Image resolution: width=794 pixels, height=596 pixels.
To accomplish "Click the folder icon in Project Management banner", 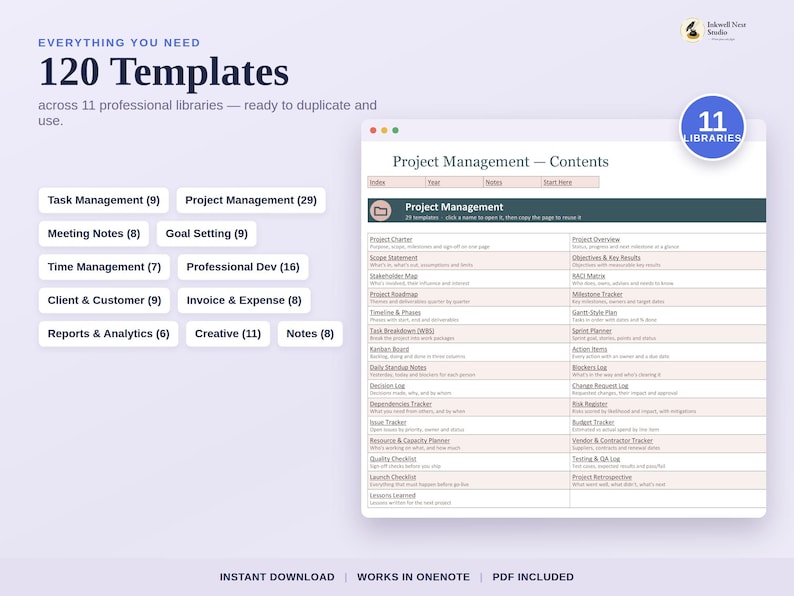I will (381, 211).
